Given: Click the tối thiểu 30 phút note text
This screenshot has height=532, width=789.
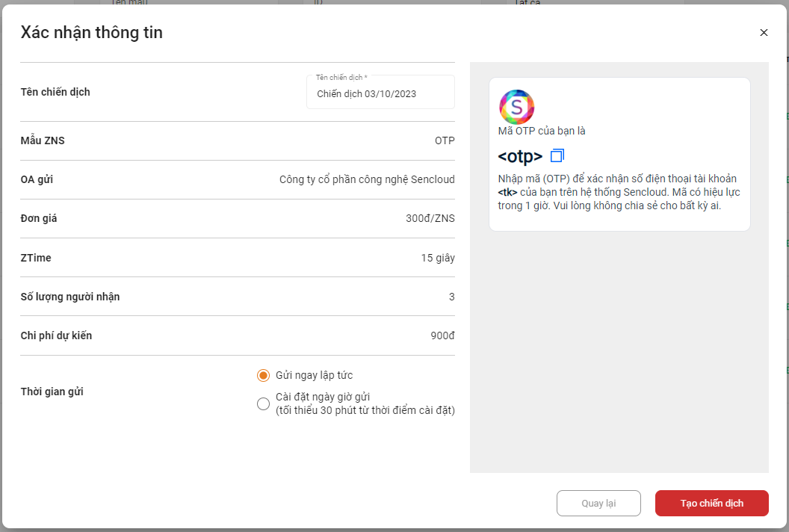Looking at the screenshot, I should (x=365, y=410).
